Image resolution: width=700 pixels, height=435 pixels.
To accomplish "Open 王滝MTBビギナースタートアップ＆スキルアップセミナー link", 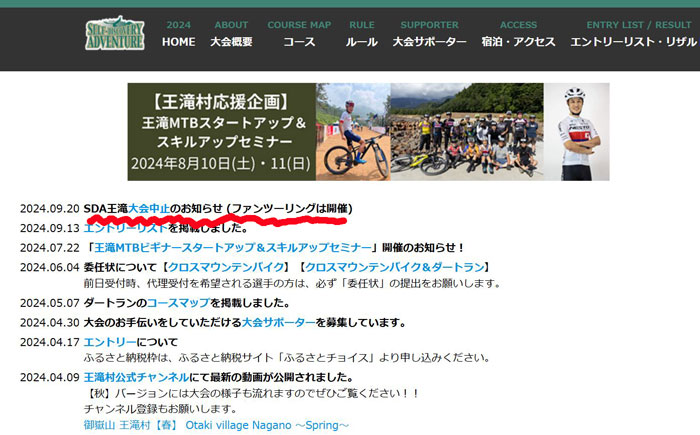I will 233,247.
